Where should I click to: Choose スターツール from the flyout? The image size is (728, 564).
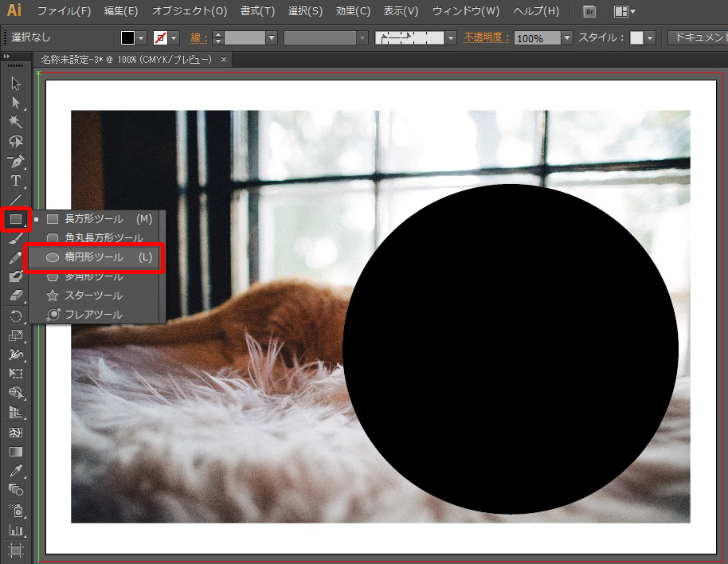click(x=93, y=296)
